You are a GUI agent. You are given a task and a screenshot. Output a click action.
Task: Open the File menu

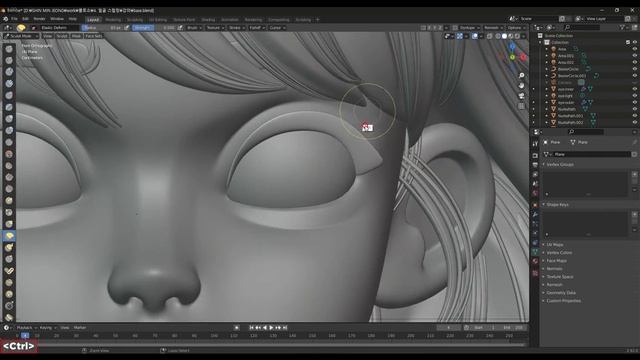pos(14,19)
